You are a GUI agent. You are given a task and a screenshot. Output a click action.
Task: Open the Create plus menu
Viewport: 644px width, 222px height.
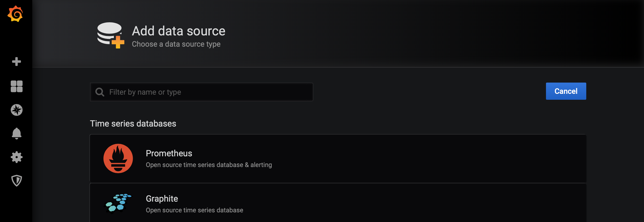[x=16, y=62]
